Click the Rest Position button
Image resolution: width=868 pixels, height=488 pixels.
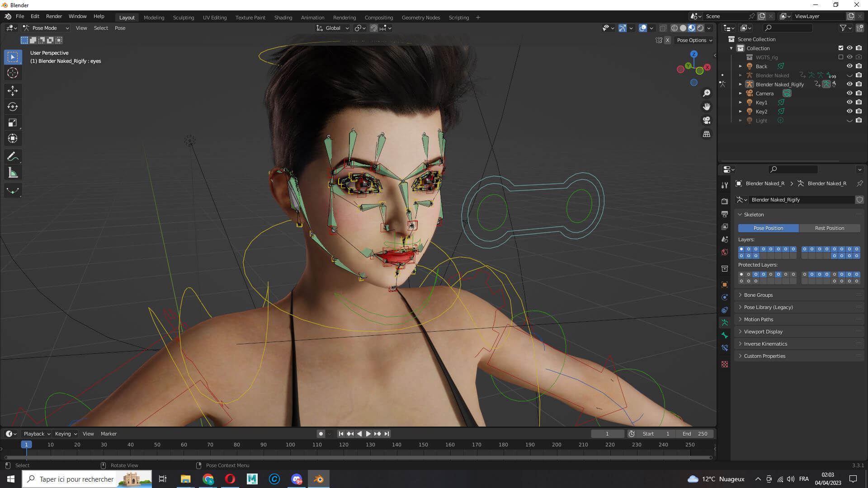(x=829, y=228)
